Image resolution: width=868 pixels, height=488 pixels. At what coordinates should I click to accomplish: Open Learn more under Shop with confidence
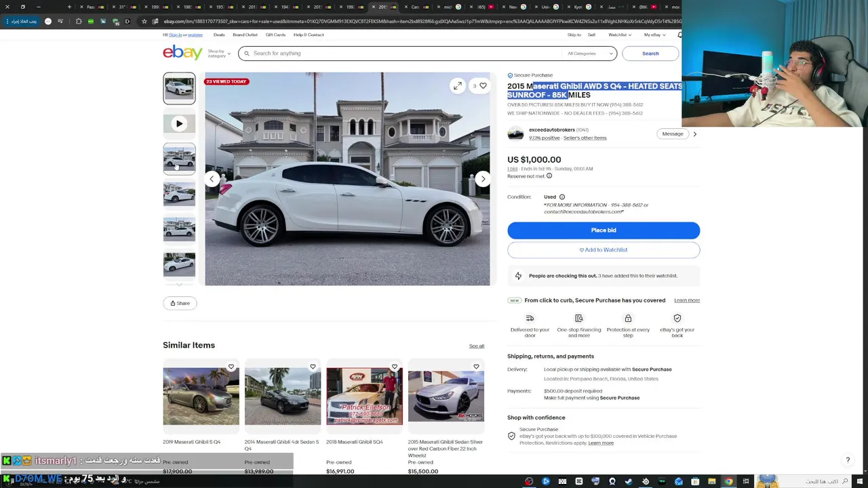point(601,443)
